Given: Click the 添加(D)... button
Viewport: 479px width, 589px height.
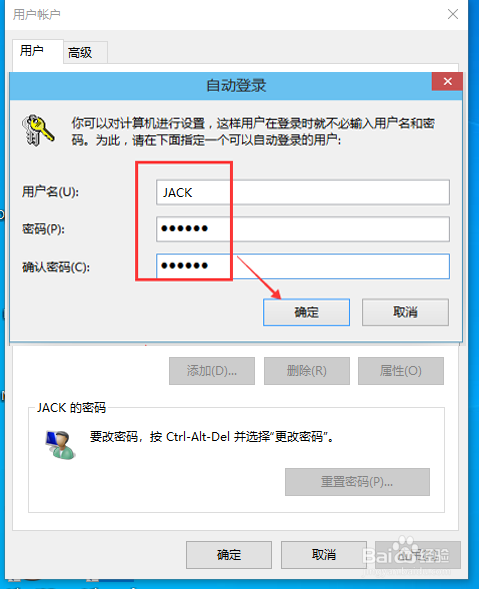Looking at the screenshot, I should (212, 371).
